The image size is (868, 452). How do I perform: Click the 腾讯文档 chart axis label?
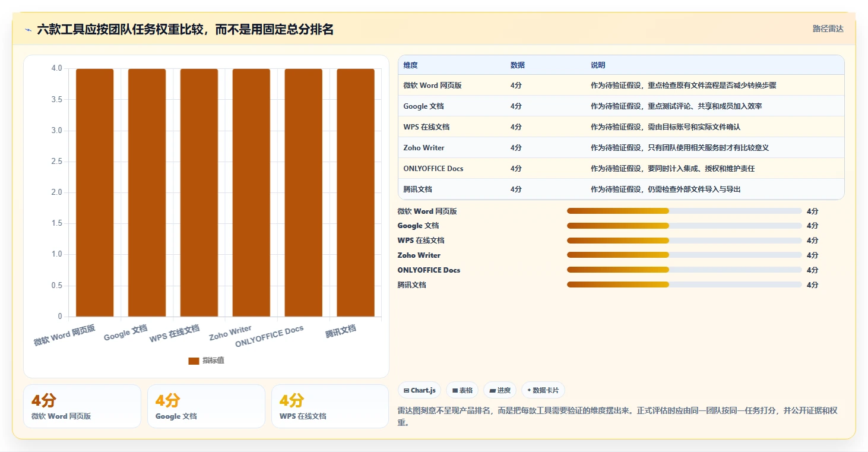point(341,331)
